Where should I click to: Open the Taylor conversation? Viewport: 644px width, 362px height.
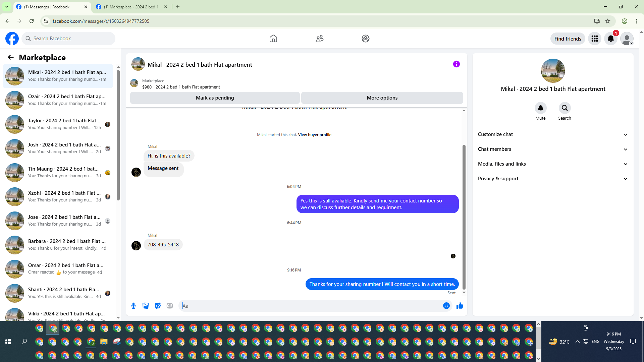58,124
